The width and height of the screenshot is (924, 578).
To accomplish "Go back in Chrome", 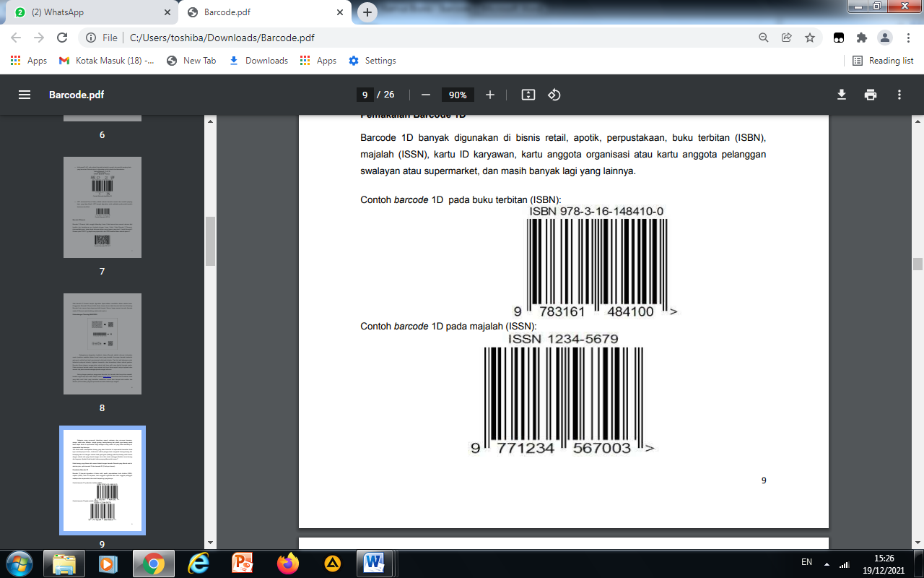I will click(16, 38).
